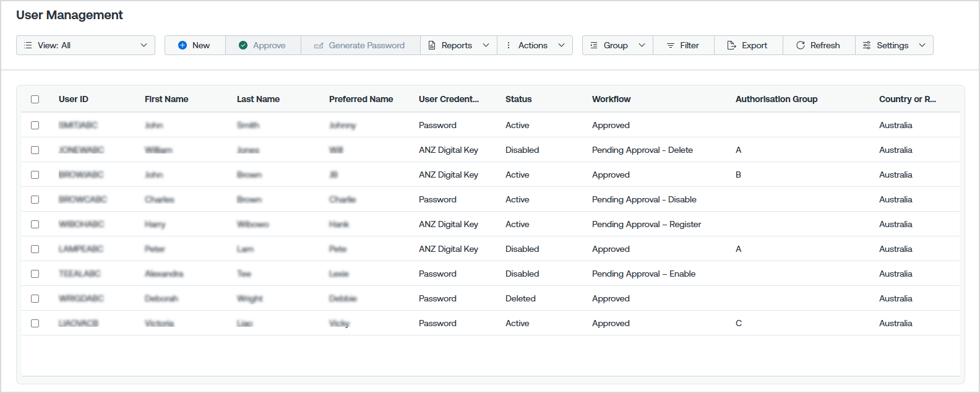This screenshot has width=980, height=393.
Task: Expand the Actions dropdown arrow
Action: click(561, 45)
